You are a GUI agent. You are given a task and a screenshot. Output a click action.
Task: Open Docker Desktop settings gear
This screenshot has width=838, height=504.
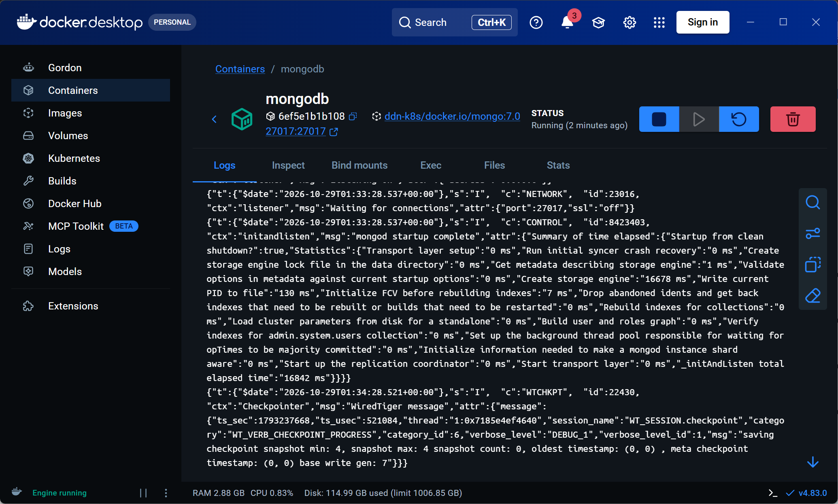[630, 22]
